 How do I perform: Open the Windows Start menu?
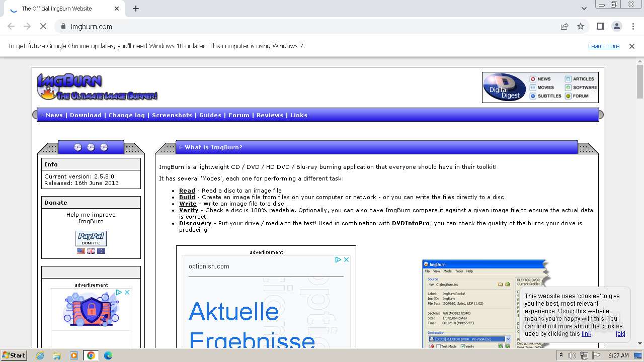[14, 355]
